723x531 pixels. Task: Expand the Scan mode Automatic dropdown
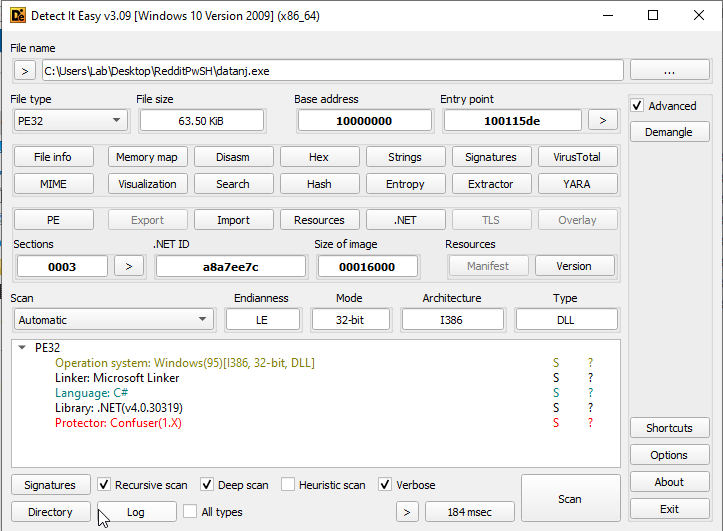point(113,320)
